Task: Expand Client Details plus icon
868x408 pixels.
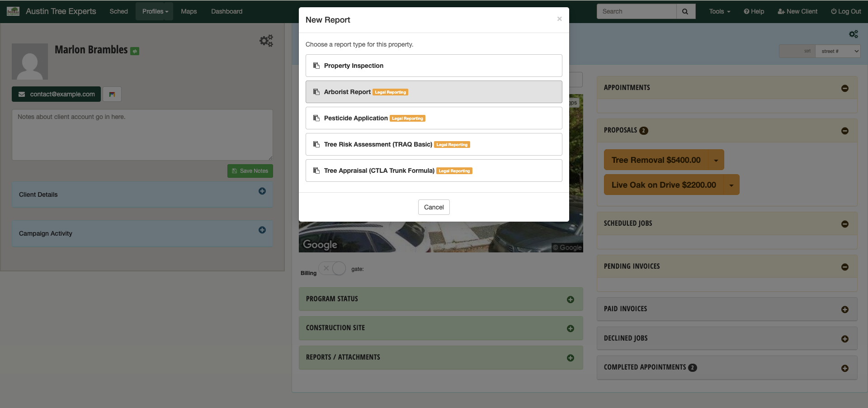Action: coord(262,191)
